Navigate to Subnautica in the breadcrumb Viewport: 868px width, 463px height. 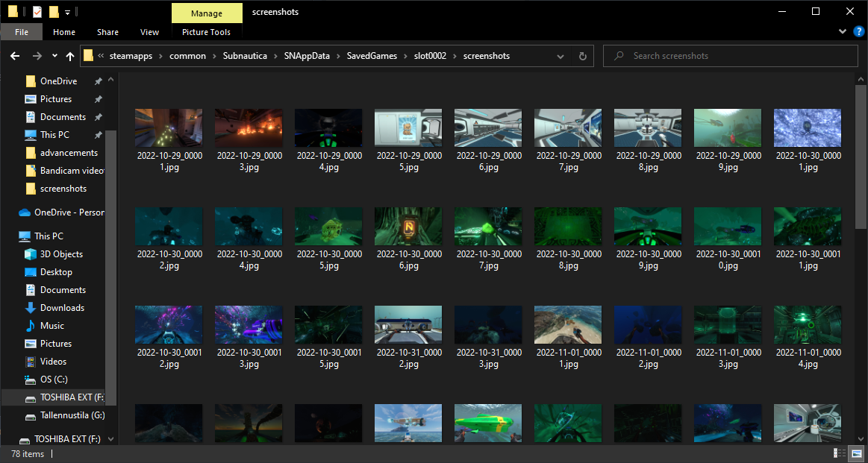pyautogui.click(x=246, y=56)
